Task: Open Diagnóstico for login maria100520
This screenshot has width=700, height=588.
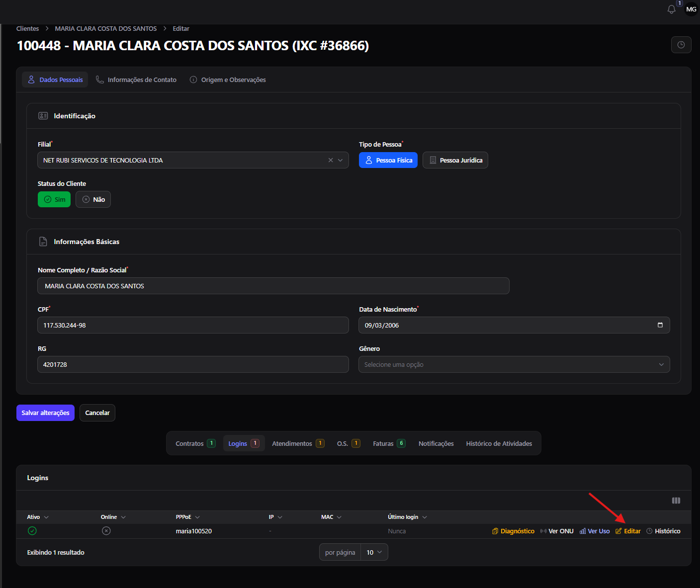Action: coord(514,531)
